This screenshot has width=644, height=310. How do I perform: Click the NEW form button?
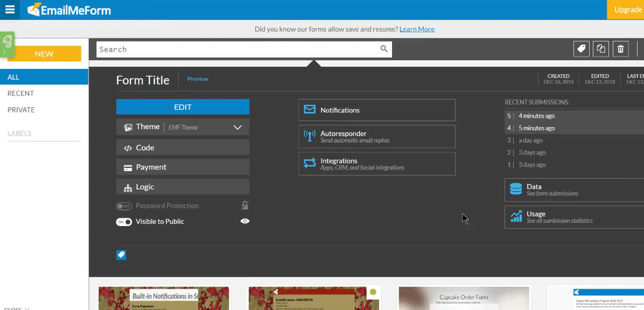pyautogui.click(x=45, y=54)
